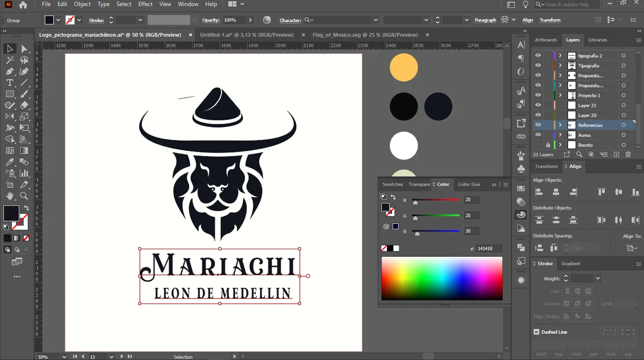Select the Mesh tool
Image resolution: width=644 pixels, height=360 pixels.
[x=10, y=151]
